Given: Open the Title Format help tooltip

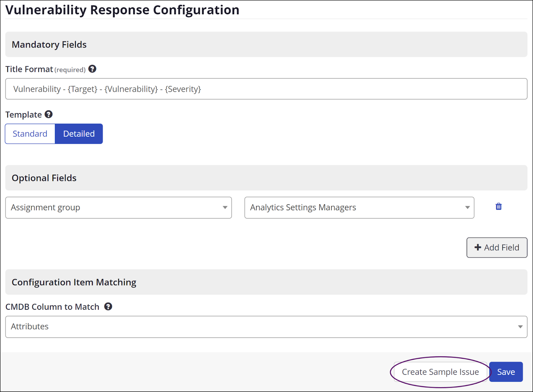Looking at the screenshot, I should coord(92,69).
